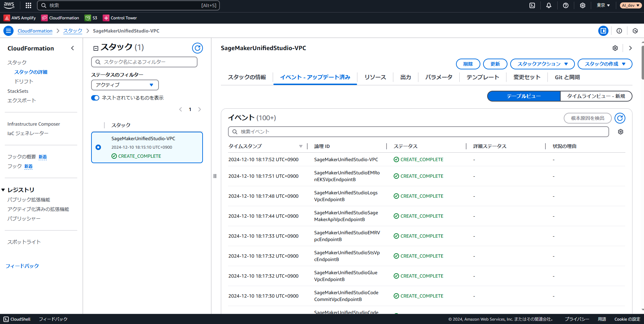
Task: Select the SageMakerUnifiedStudio-VPC stack radio button
Action: [x=98, y=147]
